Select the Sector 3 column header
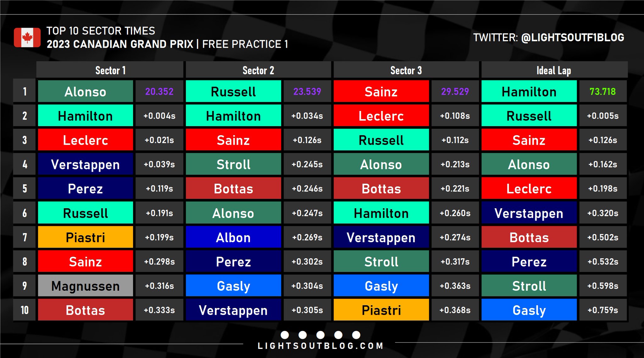The height and width of the screenshot is (358, 644). [406, 70]
